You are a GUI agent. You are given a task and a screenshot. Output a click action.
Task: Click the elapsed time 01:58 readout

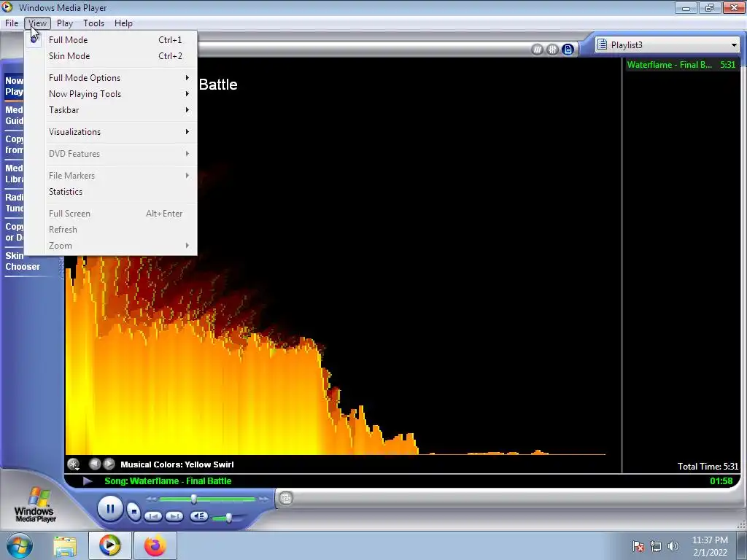(721, 481)
